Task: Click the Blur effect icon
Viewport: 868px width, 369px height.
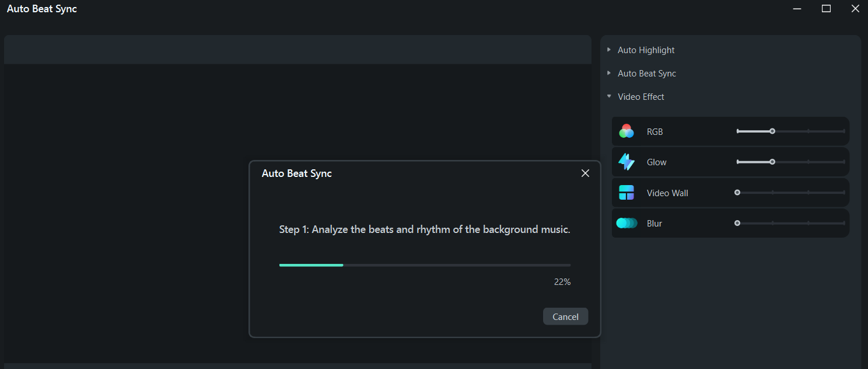Action: [626, 223]
